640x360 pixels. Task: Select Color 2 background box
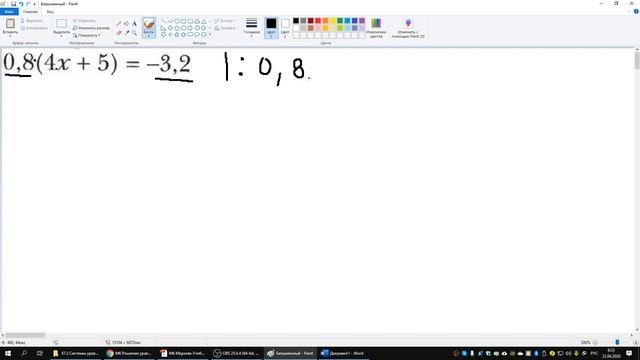(285, 28)
